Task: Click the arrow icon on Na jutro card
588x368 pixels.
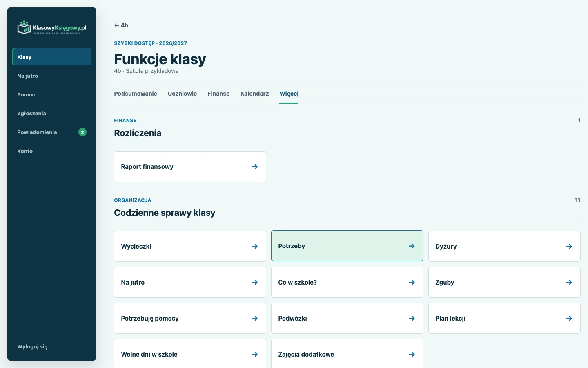Action: [x=255, y=283]
